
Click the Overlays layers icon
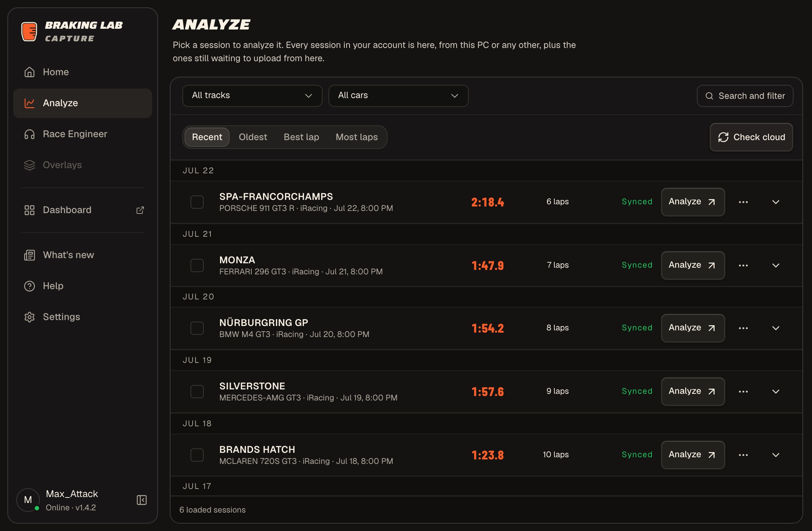tap(30, 165)
